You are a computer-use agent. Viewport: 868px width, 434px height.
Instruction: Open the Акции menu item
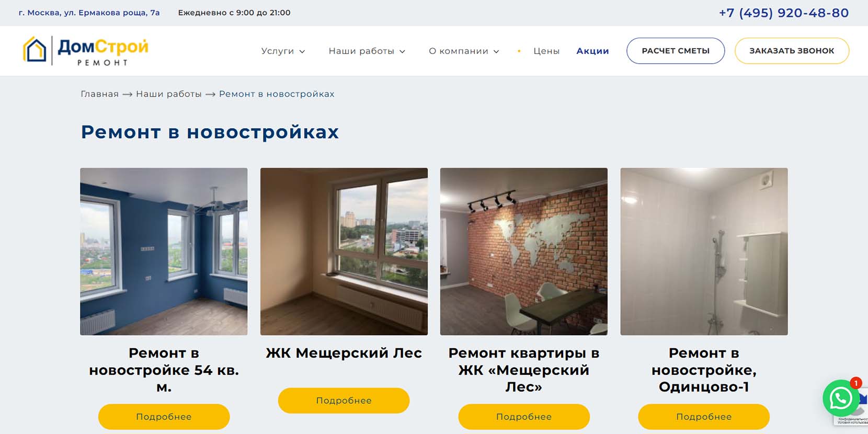point(592,51)
